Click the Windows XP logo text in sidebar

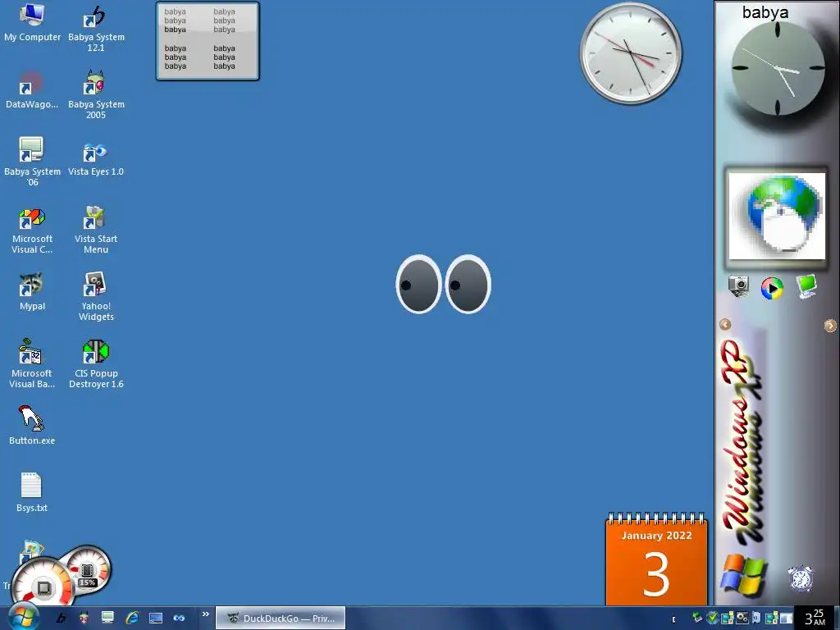tap(742, 441)
